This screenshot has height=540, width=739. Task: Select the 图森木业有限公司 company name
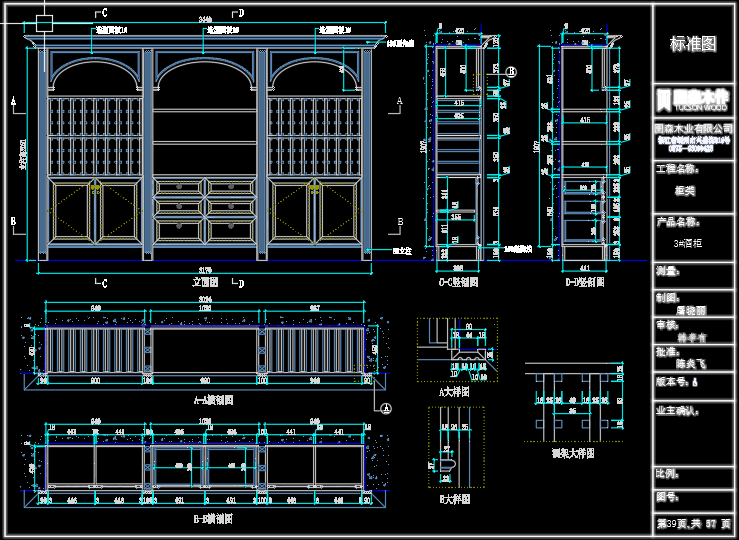tap(693, 129)
